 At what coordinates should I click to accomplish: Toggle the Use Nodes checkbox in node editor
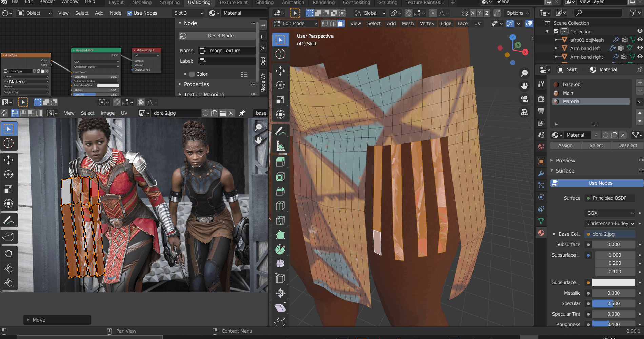(x=129, y=13)
